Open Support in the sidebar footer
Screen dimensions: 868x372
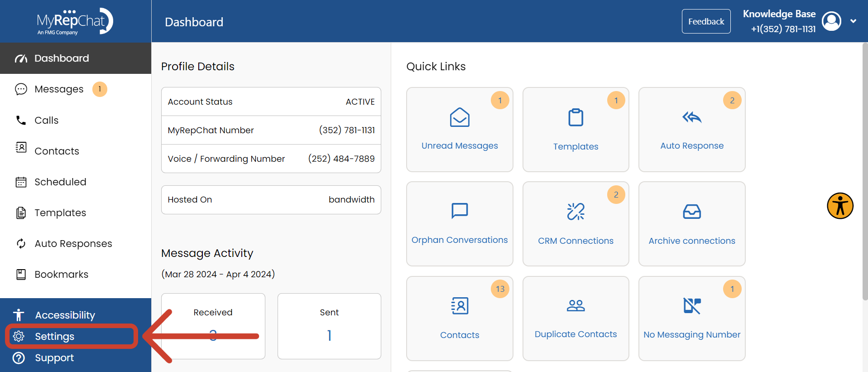tap(54, 358)
